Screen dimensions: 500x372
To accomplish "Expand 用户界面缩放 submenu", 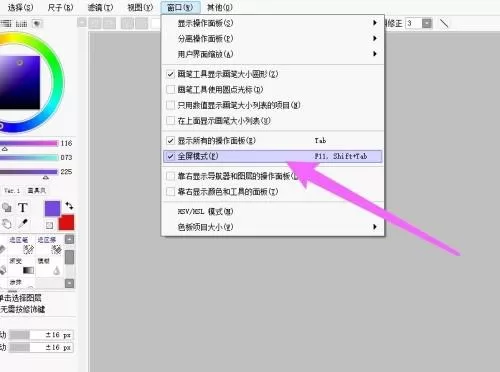I will 272,54.
